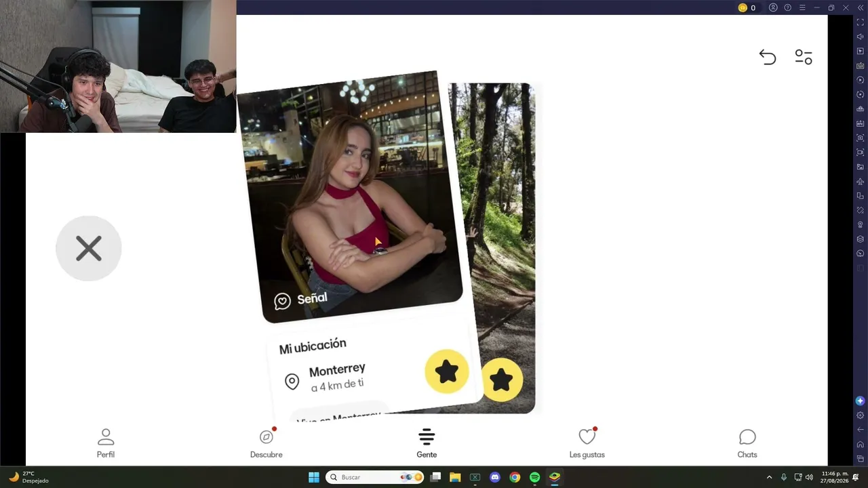Tap the yellow star on the forest card

501,380
